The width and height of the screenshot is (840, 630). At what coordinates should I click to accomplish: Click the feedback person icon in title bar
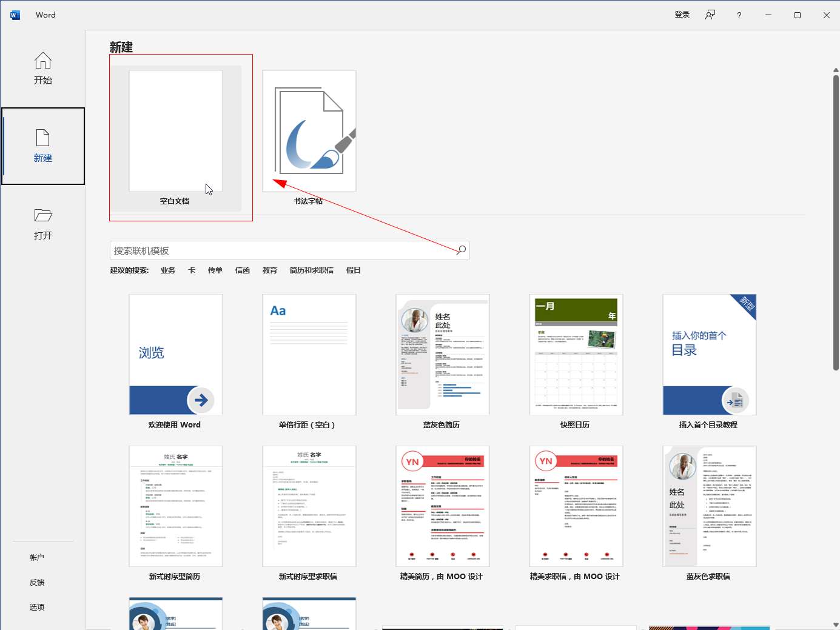pyautogui.click(x=710, y=15)
